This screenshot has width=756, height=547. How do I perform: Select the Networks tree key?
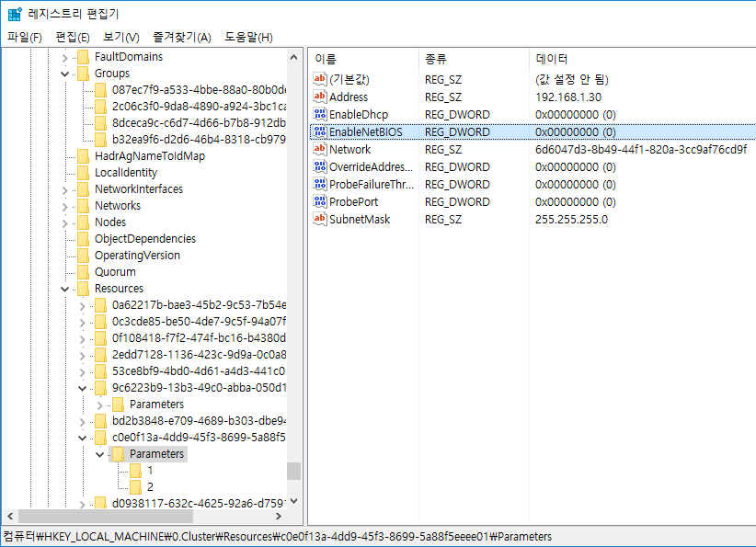pos(118,206)
